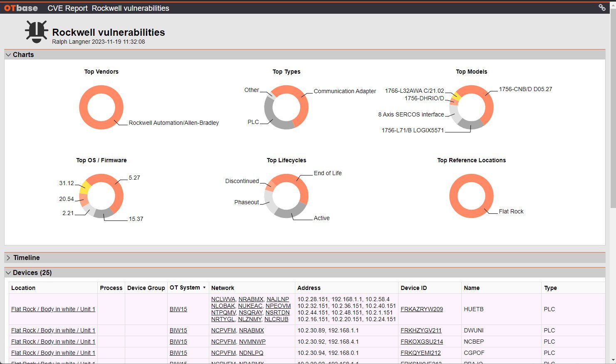
Task: Click the yellow 1766-L32AWA segment in Top Models
Action: point(457,95)
